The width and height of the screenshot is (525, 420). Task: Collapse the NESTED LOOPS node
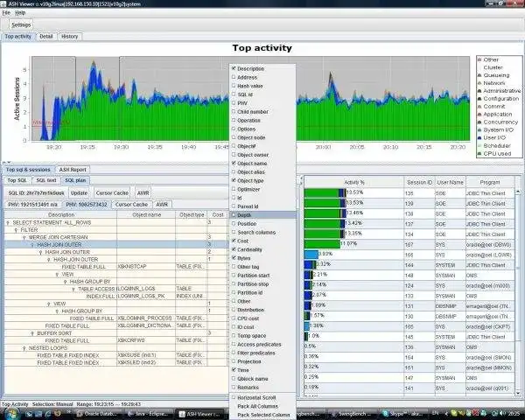24,348
